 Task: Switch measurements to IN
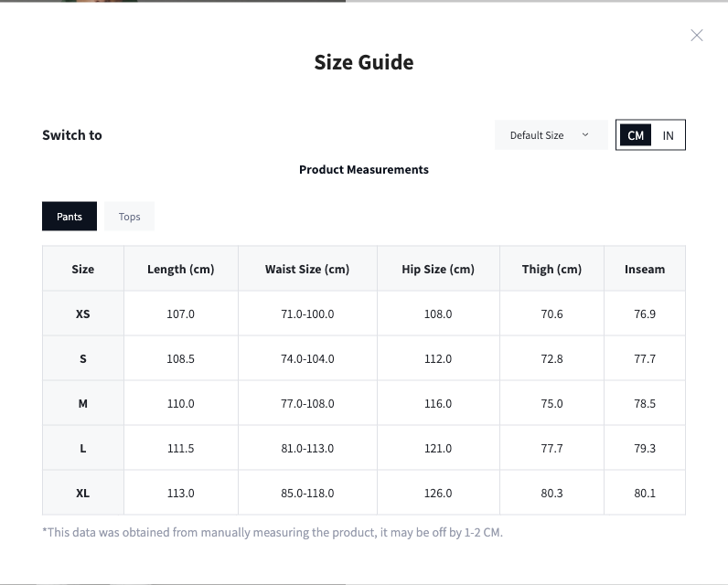668,135
